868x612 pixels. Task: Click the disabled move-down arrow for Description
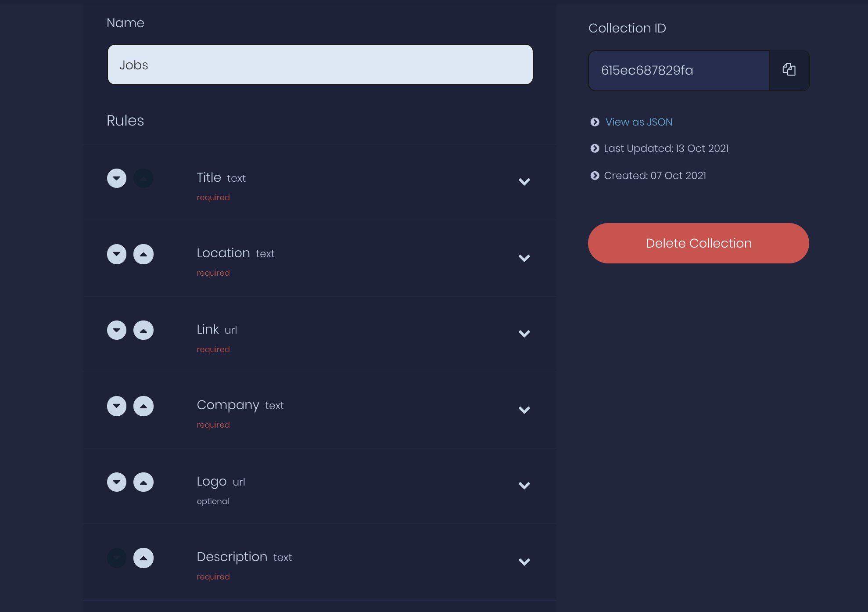tap(117, 558)
